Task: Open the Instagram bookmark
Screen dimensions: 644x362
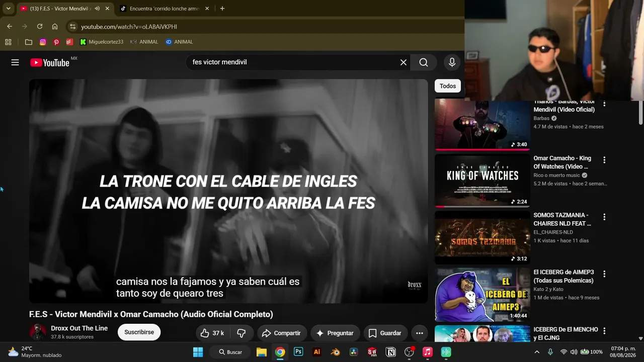Action: click(43, 42)
